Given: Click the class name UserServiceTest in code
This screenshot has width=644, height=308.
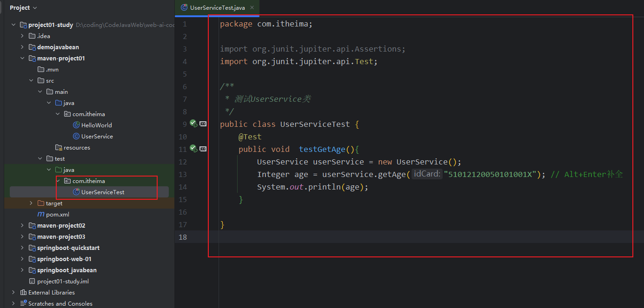Looking at the screenshot, I should click(315, 124).
